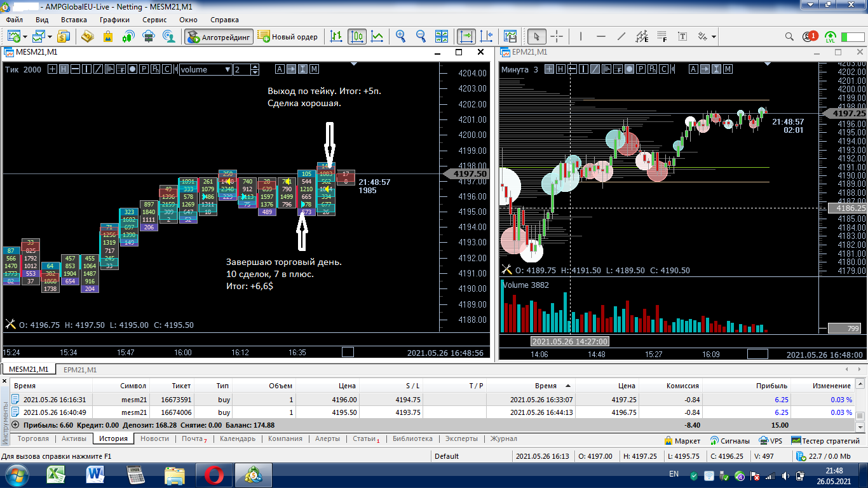Select the equidistant channel tool
The image size is (868, 488).
coord(642,36)
